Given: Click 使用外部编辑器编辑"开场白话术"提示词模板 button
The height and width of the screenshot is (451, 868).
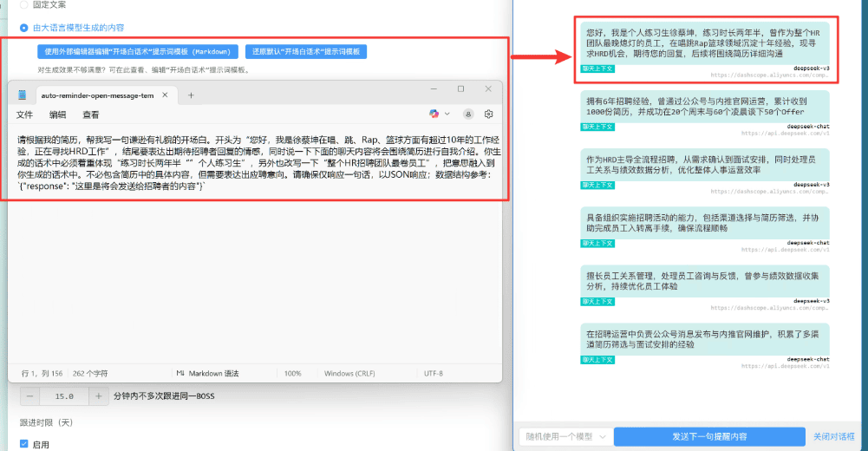Looking at the screenshot, I should pyautogui.click(x=138, y=51).
